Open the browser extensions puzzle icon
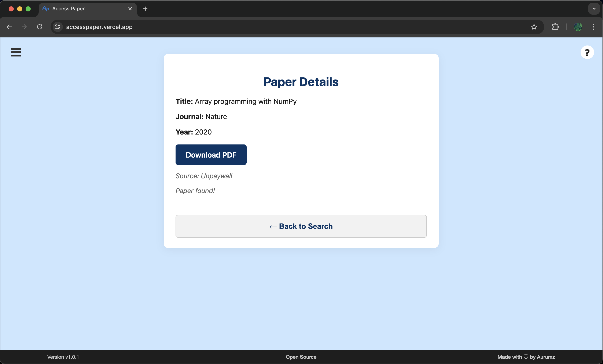The height and width of the screenshot is (364, 603). coord(555,27)
